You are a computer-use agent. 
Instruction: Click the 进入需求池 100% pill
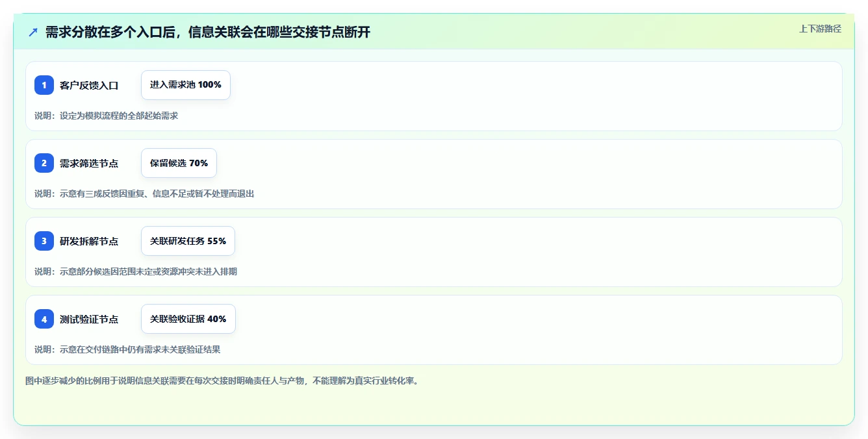coord(186,85)
